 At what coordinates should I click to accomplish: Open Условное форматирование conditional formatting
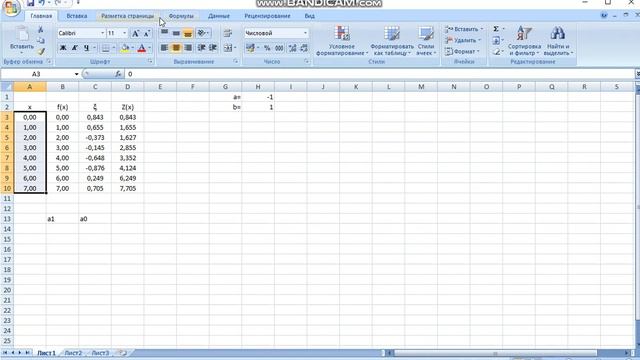tap(342, 41)
